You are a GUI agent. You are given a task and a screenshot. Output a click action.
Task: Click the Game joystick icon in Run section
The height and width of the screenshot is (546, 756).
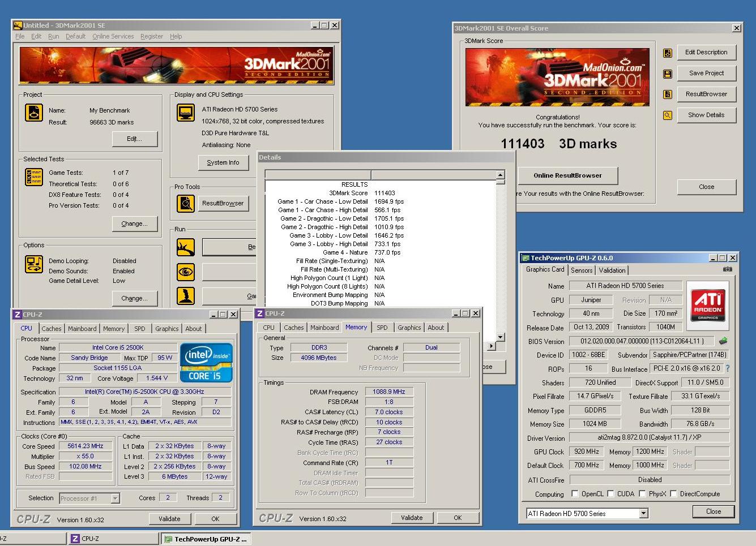[x=186, y=295]
